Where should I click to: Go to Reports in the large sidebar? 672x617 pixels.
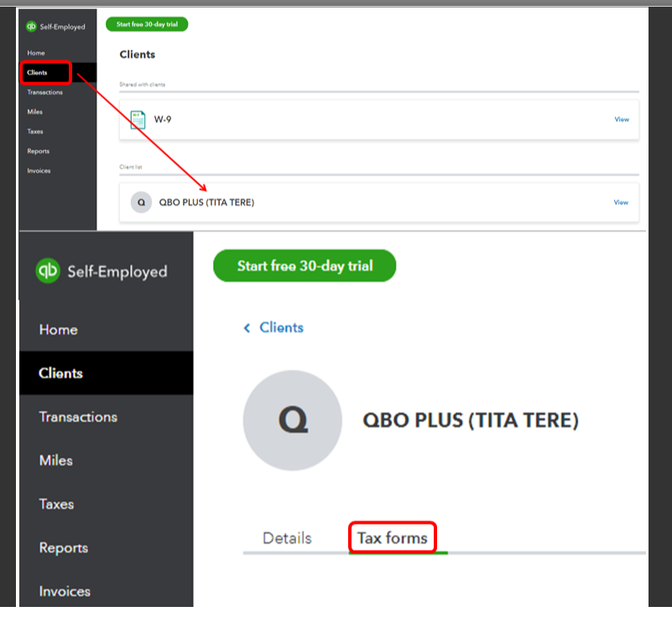coord(64,548)
